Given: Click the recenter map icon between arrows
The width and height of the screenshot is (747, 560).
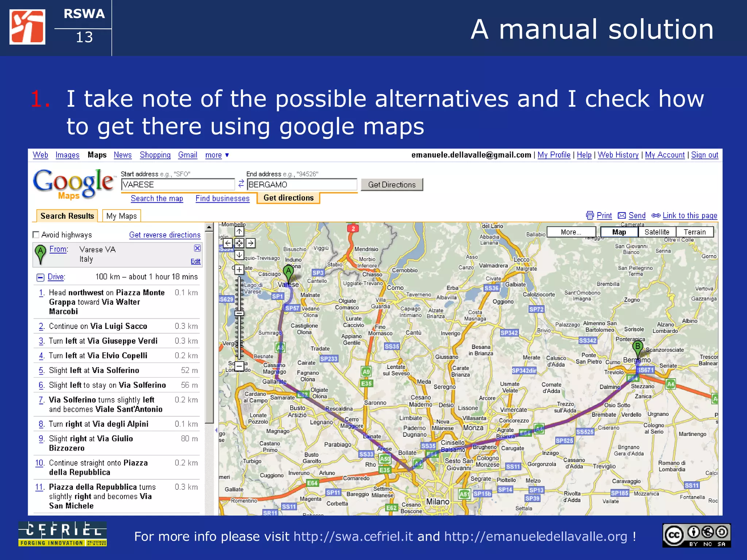Looking at the screenshot, I should coord(239,243).
